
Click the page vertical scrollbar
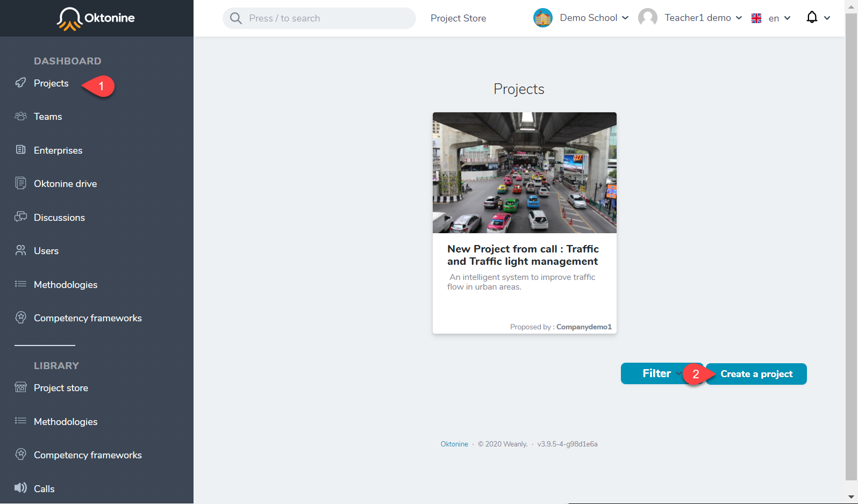(851, 247)
